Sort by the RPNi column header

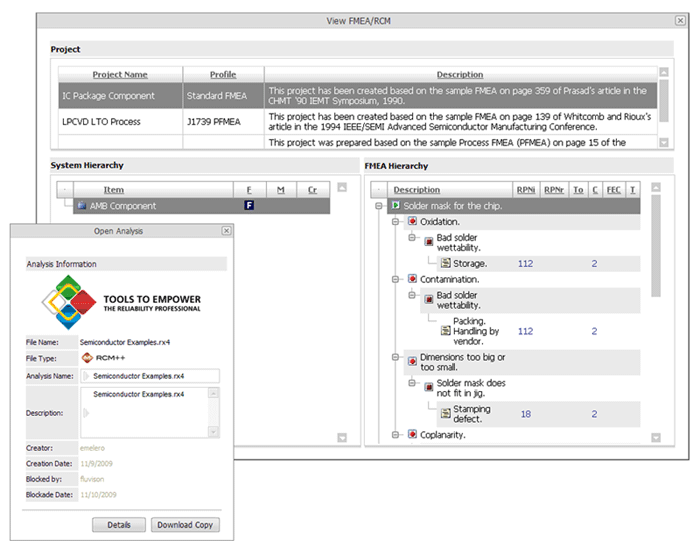[525, 189]
